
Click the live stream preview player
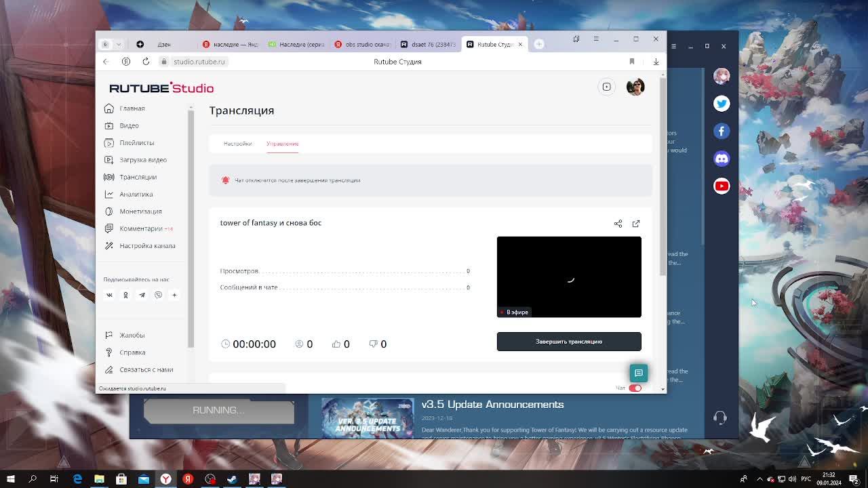coord(569,277)
